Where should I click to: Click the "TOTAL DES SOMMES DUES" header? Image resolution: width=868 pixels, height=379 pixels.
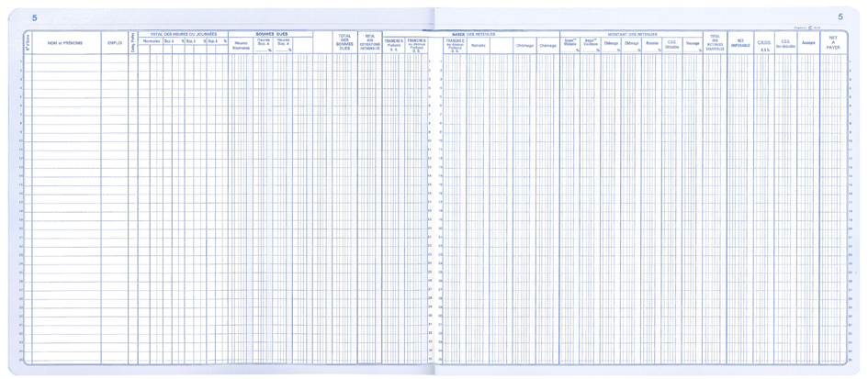344,42
